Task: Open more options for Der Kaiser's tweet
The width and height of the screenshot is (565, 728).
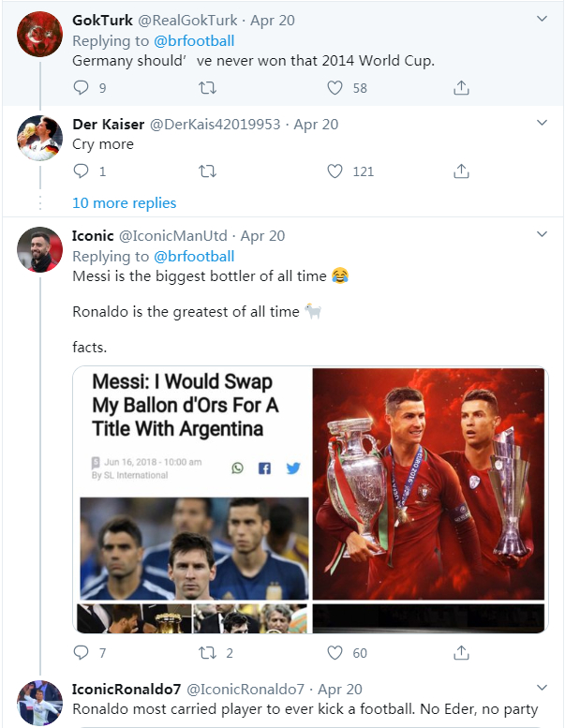Action: coord(542,124)
